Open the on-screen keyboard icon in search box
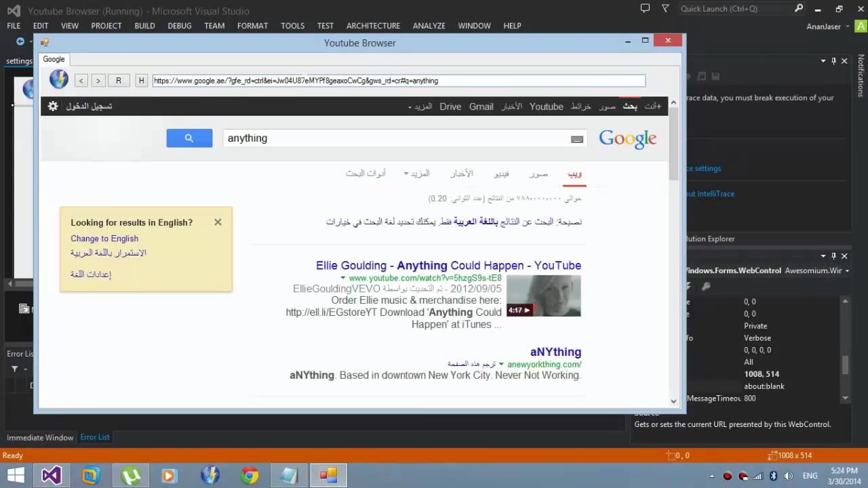The image size is (868, 488). (x=577, y=139)
